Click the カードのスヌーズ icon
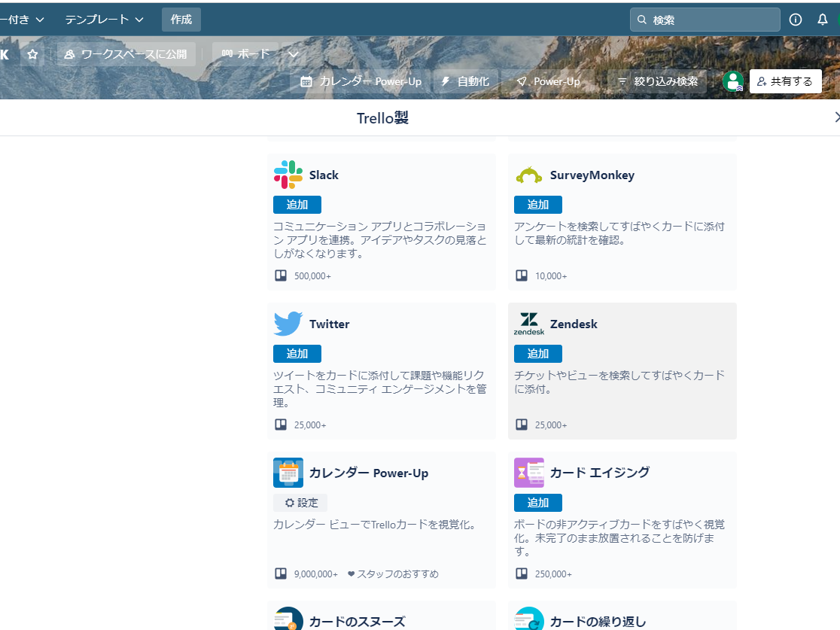Image resolution: width=840 pixels, height=630 pixels. coord(288,619)
